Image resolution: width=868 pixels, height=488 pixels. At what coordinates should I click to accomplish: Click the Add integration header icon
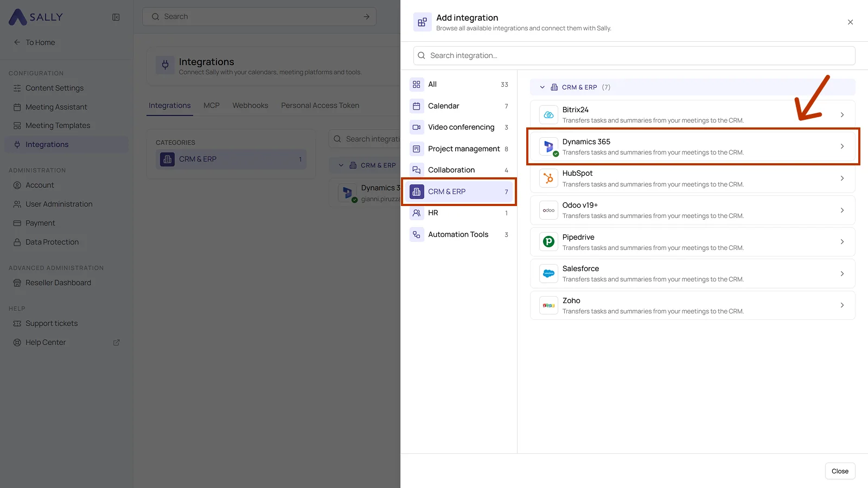(x=423, y=22)
